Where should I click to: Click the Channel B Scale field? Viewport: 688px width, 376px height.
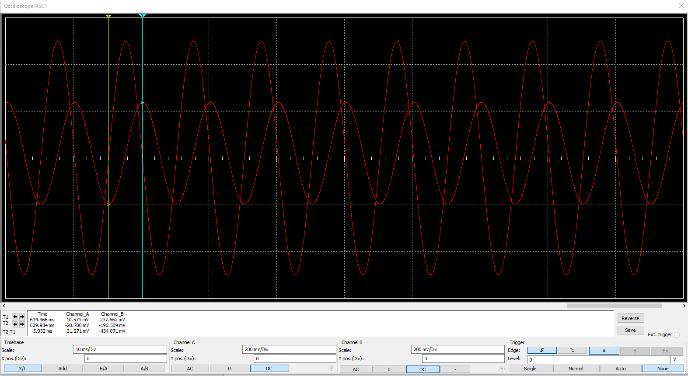[x=458, y=350]
